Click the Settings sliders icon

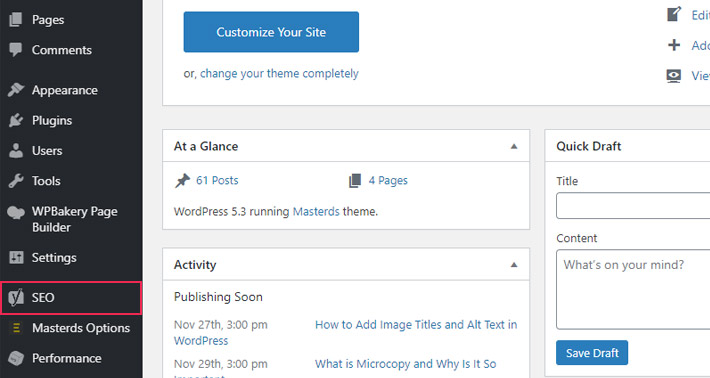click(16, 258)
